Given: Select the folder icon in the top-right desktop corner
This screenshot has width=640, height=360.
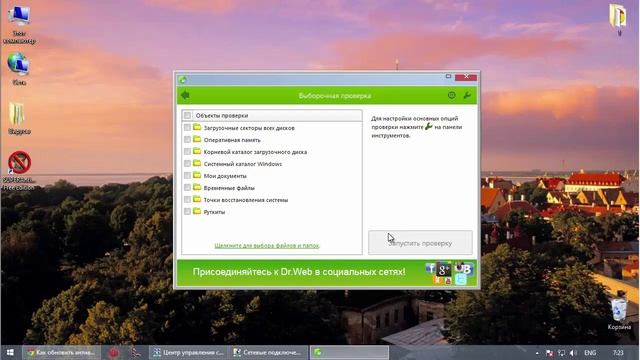Looking at the screenshot, I should [x=618, y=19].
